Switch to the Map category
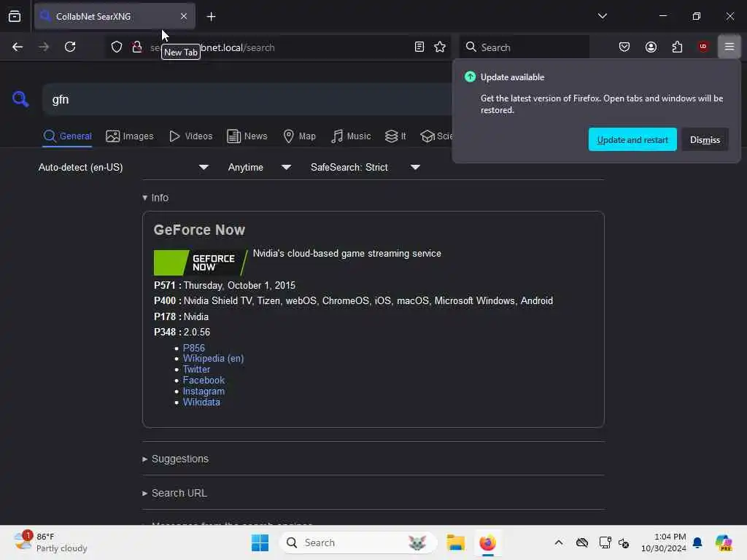The width and height of the screenshot is (747, 560). point(299,136)
